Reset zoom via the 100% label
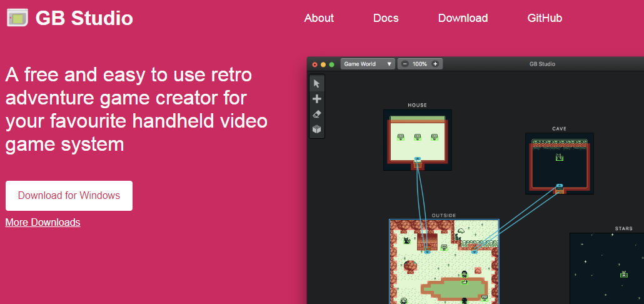This screenshot has height=304, width=644. coord(420,64)
